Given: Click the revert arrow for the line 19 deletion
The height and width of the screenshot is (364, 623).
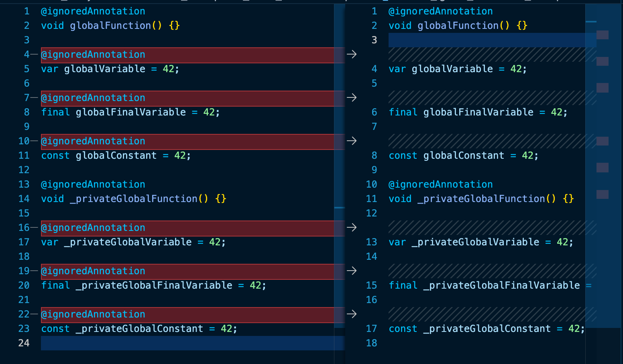Looking at the screenshot, I should (352, 271).
